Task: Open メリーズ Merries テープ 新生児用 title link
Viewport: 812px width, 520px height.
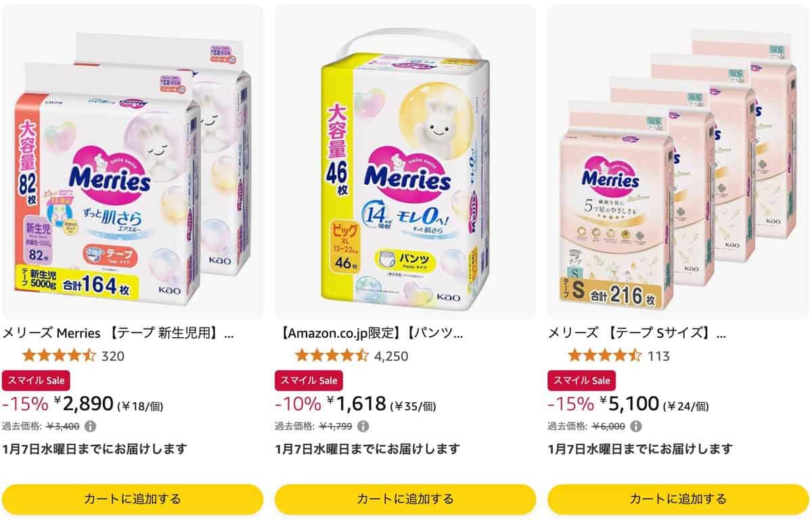Action: tap(119, 333)
